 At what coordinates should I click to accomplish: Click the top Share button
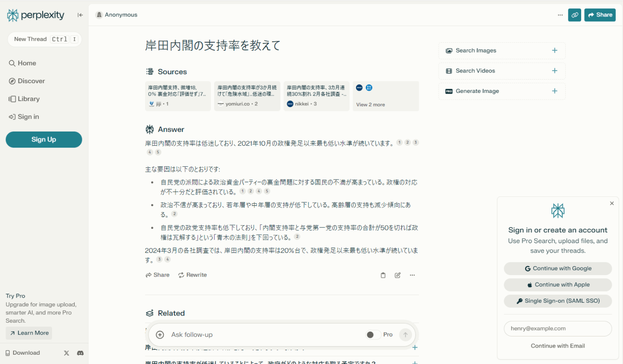[600, 15]
